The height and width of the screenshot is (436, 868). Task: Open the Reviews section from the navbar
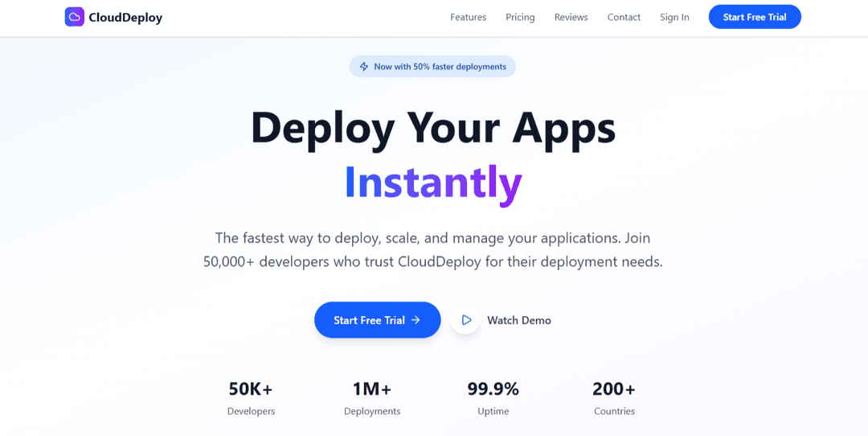(571, 17)
